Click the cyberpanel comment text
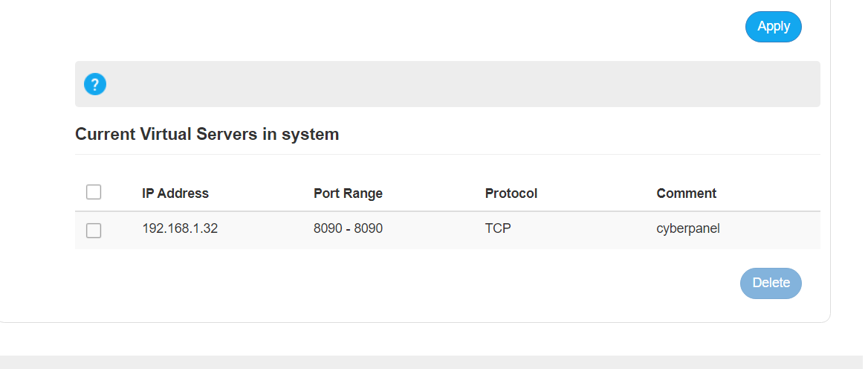868x369 pixels. pos(688,228)
